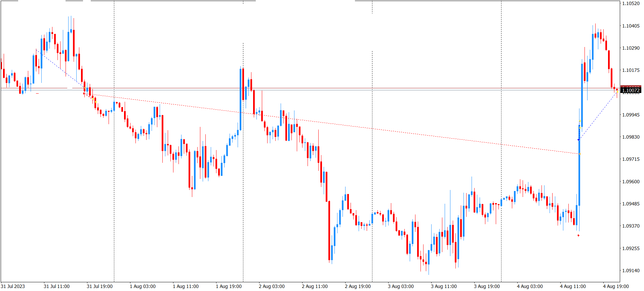Click the 1.09715 price axis label
The width and height of the screenshot is (644, 291).
631,159
